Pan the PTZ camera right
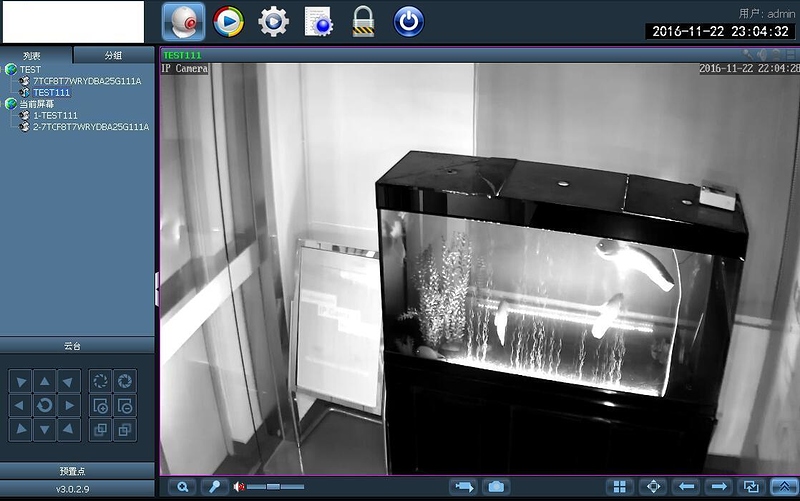 coord(69,405)
